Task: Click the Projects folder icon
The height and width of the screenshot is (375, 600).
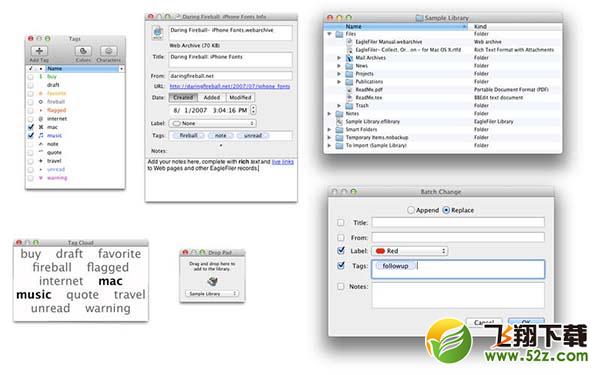Action: (x=349, y=74)
